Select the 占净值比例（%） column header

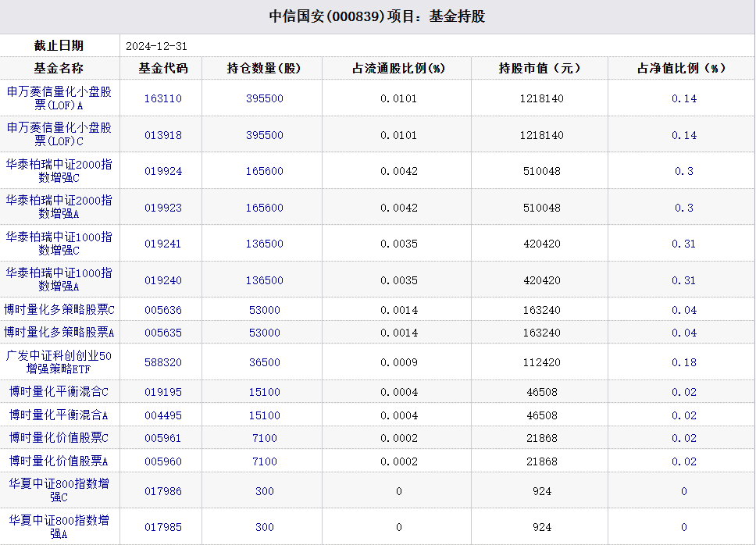coord(682,68)
